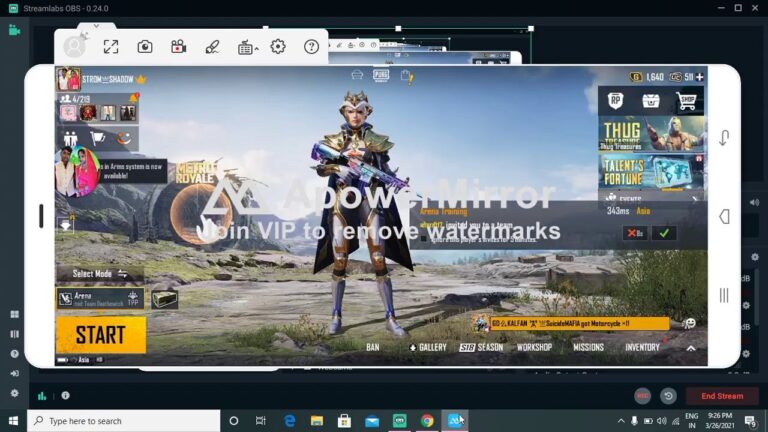
Task: Open the GALLERY tab in game
Action: point(428,347)
